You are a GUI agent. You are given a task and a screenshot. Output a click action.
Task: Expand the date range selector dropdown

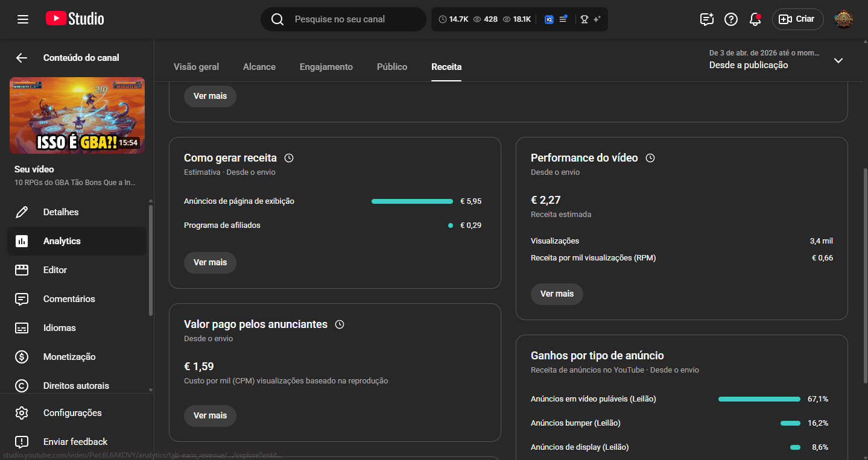[838, 60]
